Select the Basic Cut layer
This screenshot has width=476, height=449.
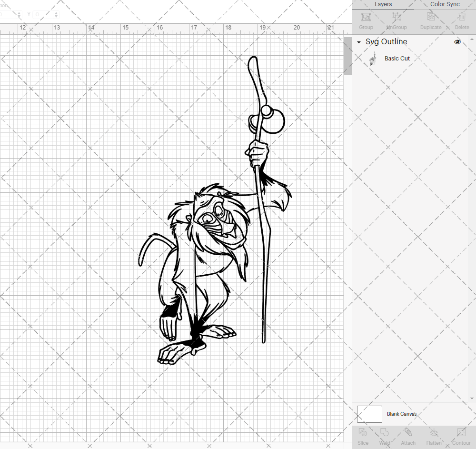coord(397,58)
